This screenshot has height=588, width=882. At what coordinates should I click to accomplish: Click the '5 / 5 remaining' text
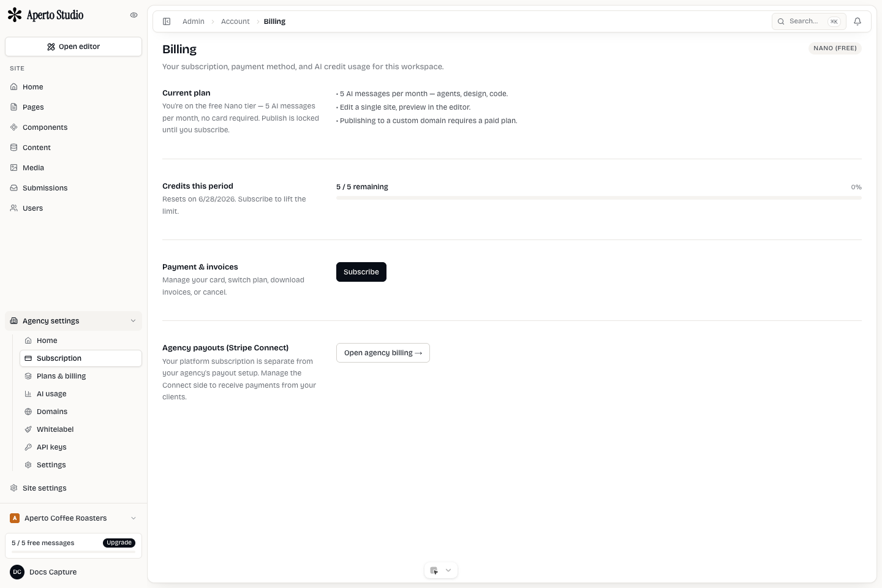(362, 187)
